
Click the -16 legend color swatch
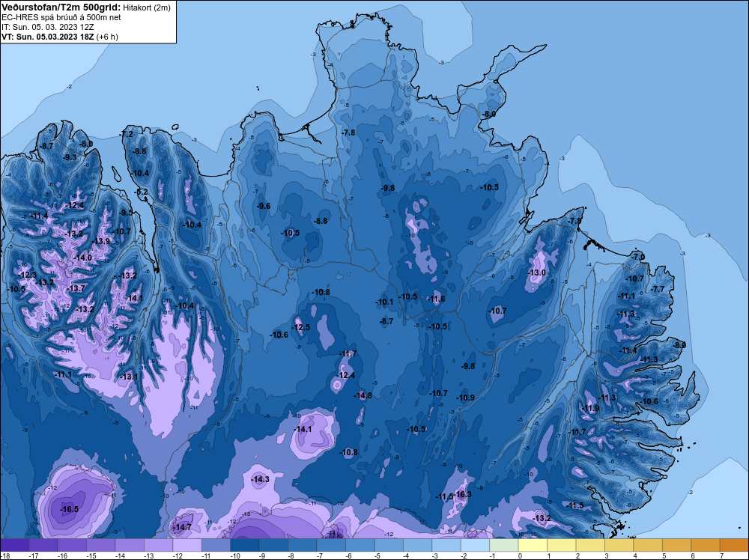tap(72, 545)
